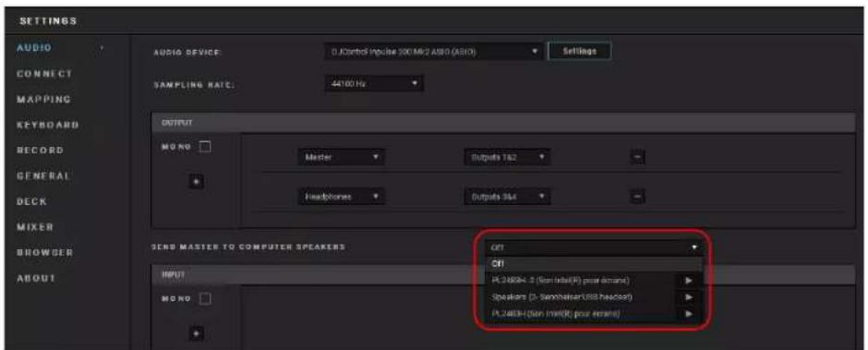Toggle the Output Mono checkbox
868x350 pixels.
point(205,148)
